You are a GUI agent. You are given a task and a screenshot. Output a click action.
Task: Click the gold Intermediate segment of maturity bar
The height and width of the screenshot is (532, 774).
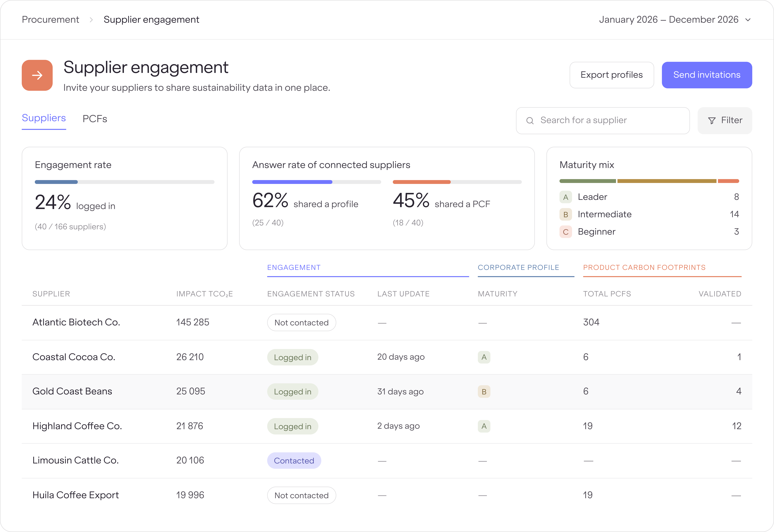click(x=667, y=181)
